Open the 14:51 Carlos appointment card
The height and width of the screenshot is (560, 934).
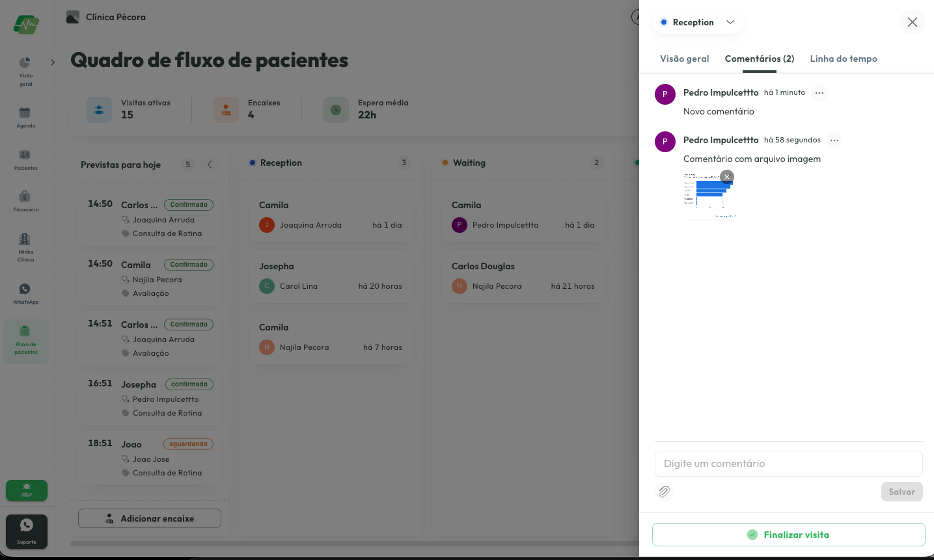point(150,338)
